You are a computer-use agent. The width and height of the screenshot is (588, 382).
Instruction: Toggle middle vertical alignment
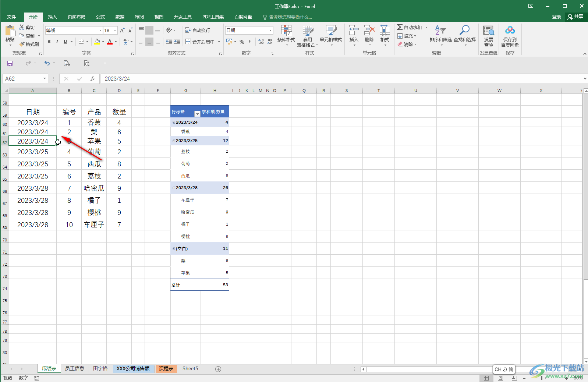tap(149, 31)
